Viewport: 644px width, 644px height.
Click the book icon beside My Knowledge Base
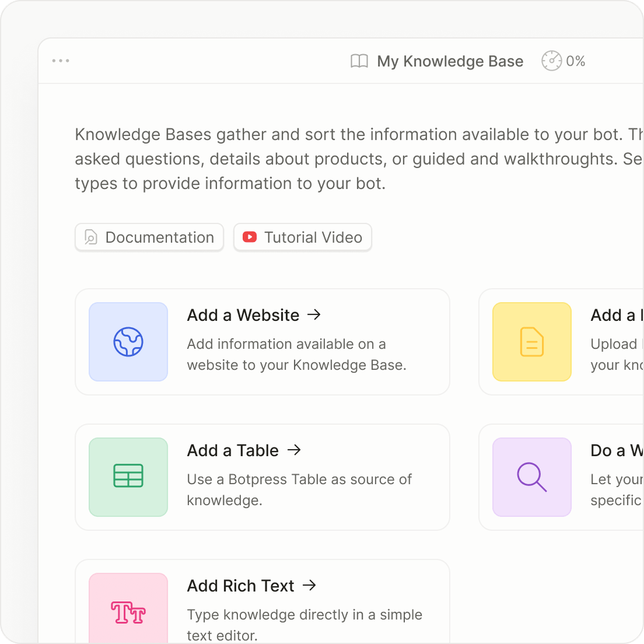pos(358,61)
